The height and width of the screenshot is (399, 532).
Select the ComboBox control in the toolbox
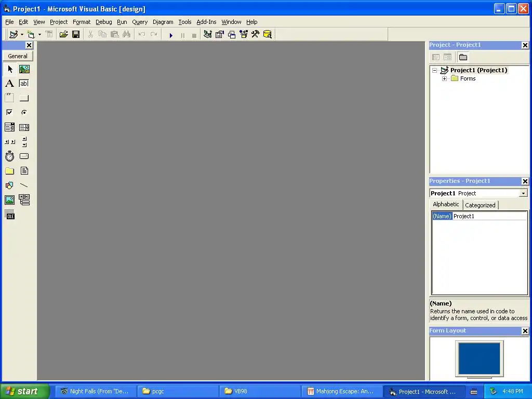click(x=10, y=127)
